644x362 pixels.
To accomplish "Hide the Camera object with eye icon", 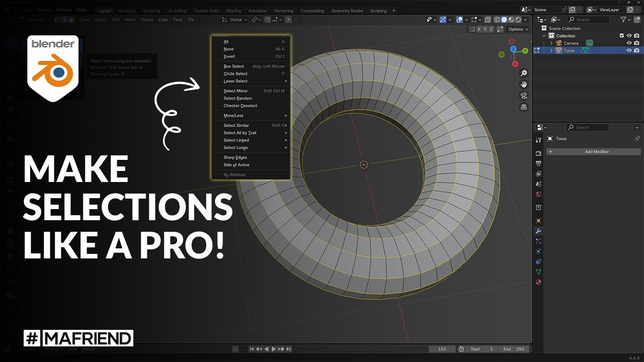I will 629,43.
